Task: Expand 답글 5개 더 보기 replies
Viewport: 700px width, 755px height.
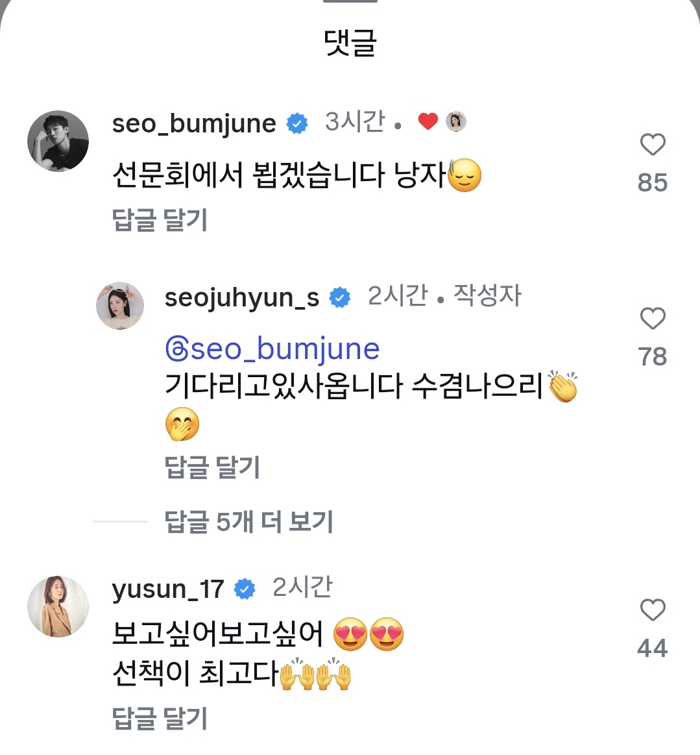Action: 248,521
